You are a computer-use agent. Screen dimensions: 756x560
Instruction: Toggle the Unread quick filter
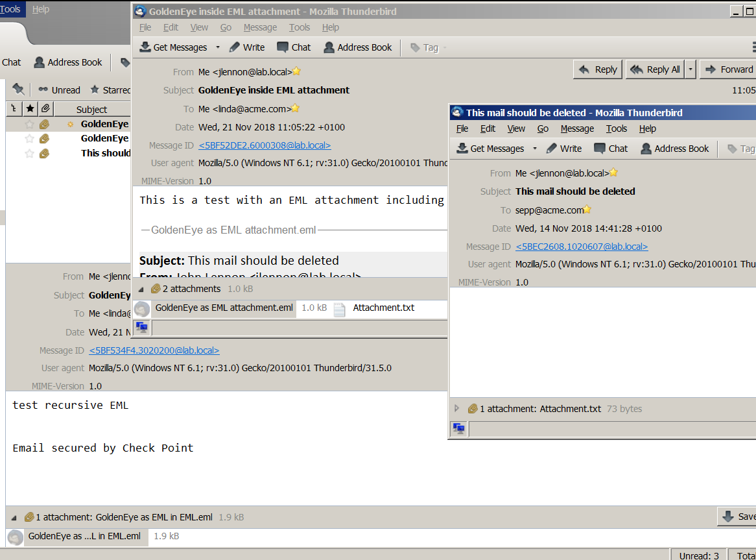(x=59, y=90)
